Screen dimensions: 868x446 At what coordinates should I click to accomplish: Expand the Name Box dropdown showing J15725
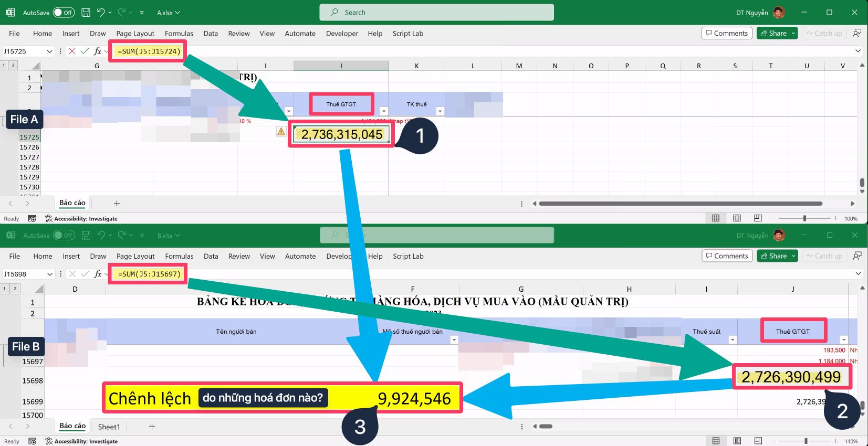[50, 51]
